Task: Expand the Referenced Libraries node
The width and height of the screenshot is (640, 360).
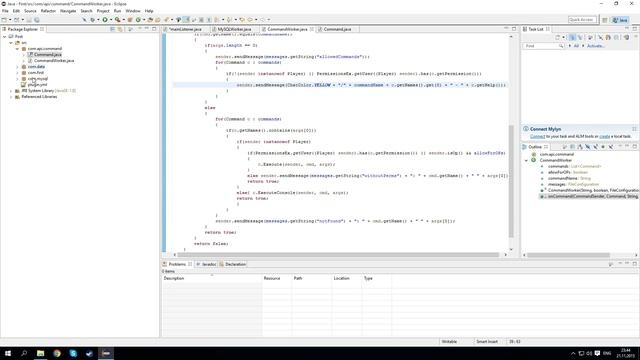Action: (11, 97)
